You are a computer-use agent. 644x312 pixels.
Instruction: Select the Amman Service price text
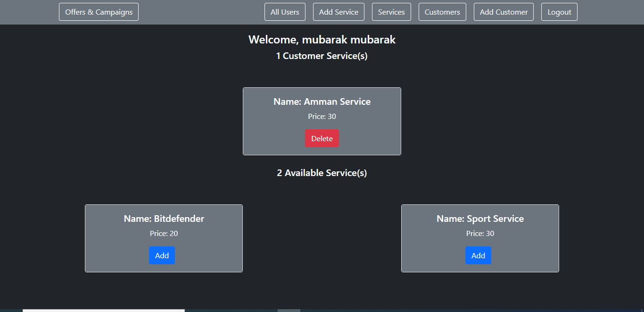(x=322, y=117)
